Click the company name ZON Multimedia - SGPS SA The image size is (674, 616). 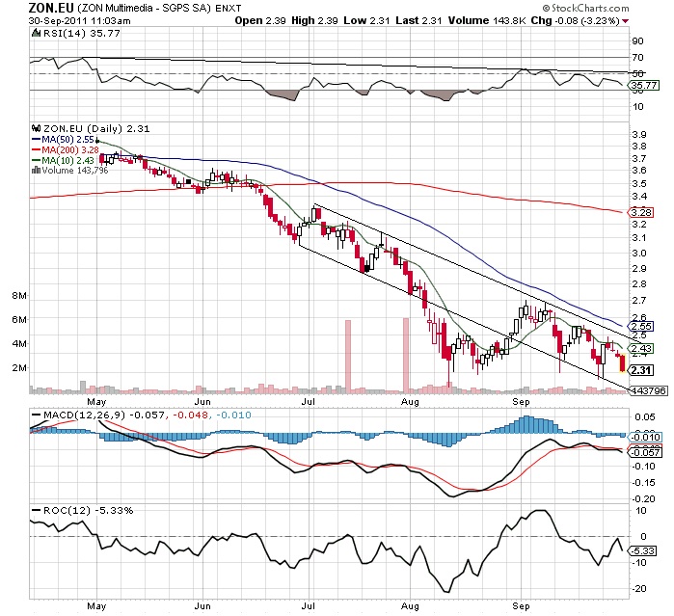click(x=144, y=8)
